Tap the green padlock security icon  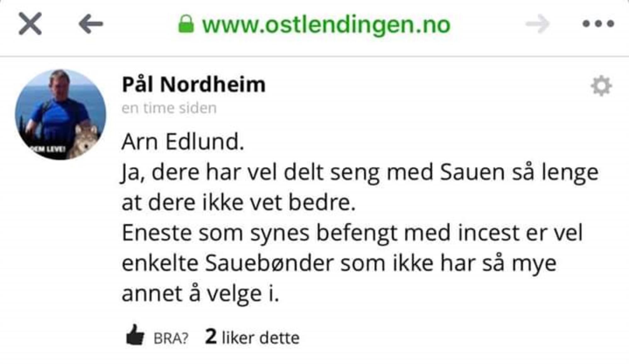click(x=186, y=24)
